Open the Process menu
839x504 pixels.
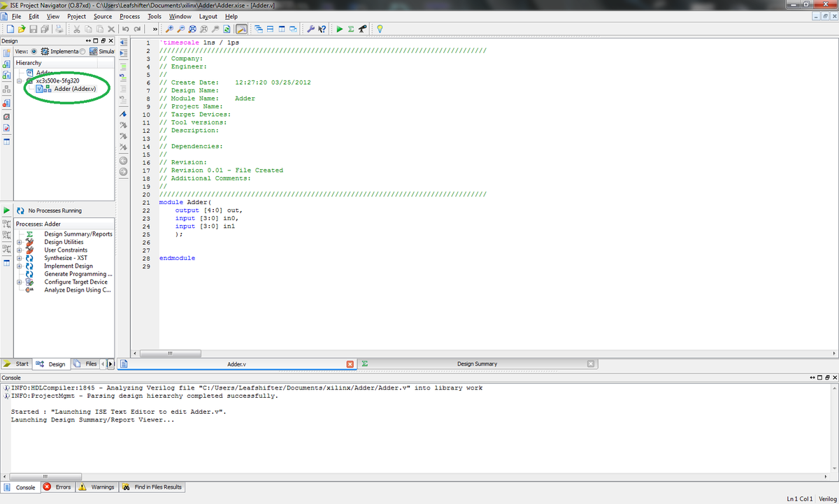[x=129, y=16]
